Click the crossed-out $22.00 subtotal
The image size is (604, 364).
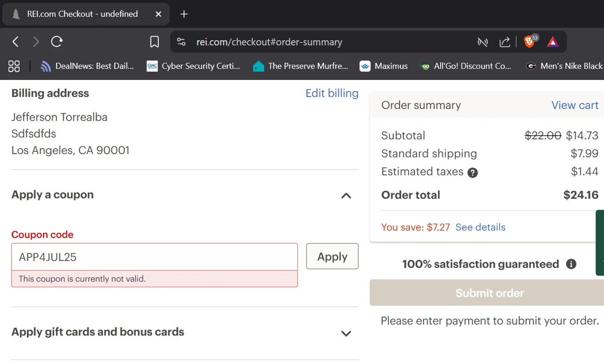pyautogui.click(x=543, y=135)
